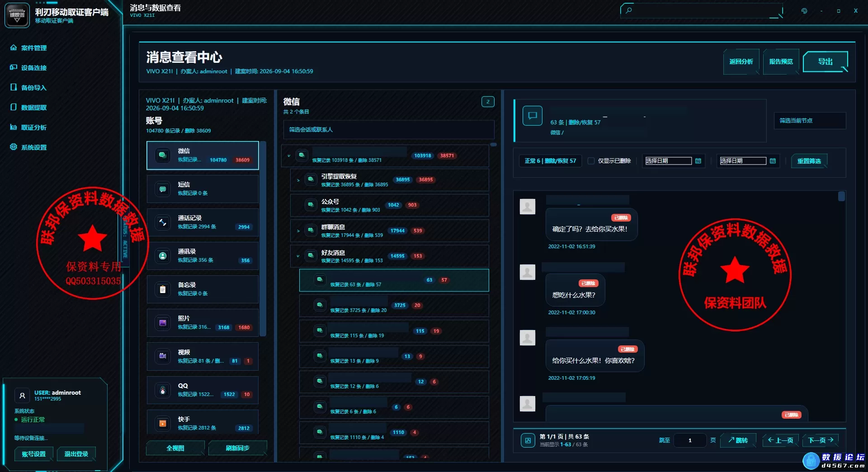Click the monitor icon beside 设备连接
The width and height of the screenshot is (868, 472).
click(14, 67)
